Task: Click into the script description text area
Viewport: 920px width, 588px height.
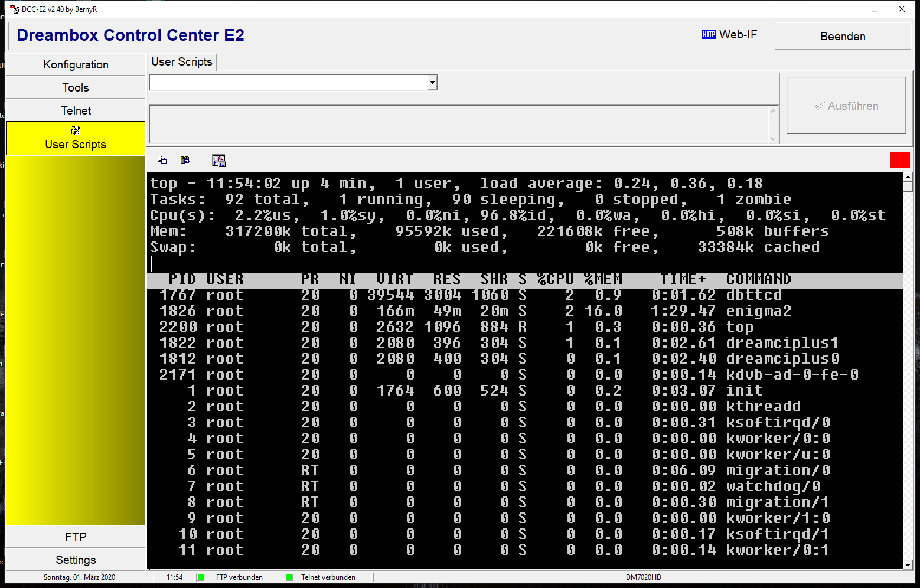Action: pos(459,125)
